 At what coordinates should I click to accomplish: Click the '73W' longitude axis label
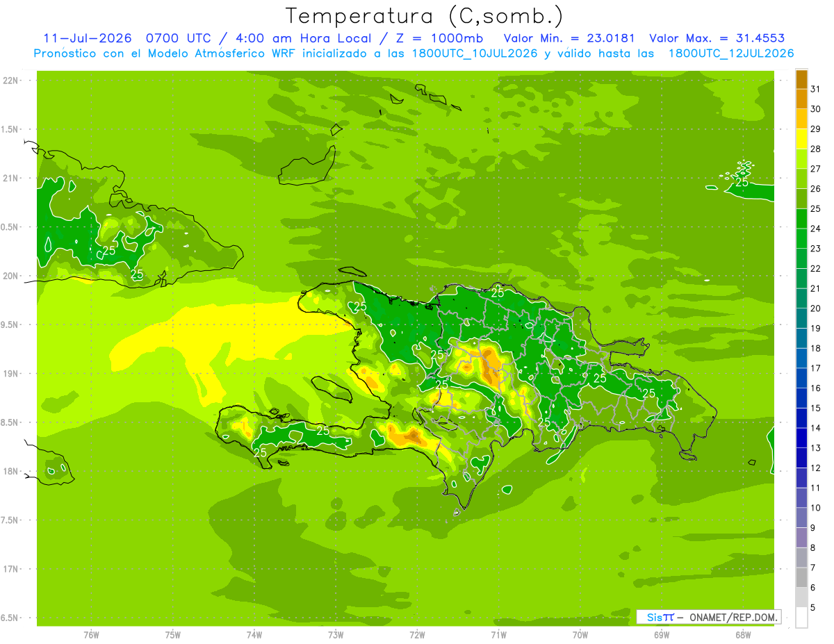336,634
